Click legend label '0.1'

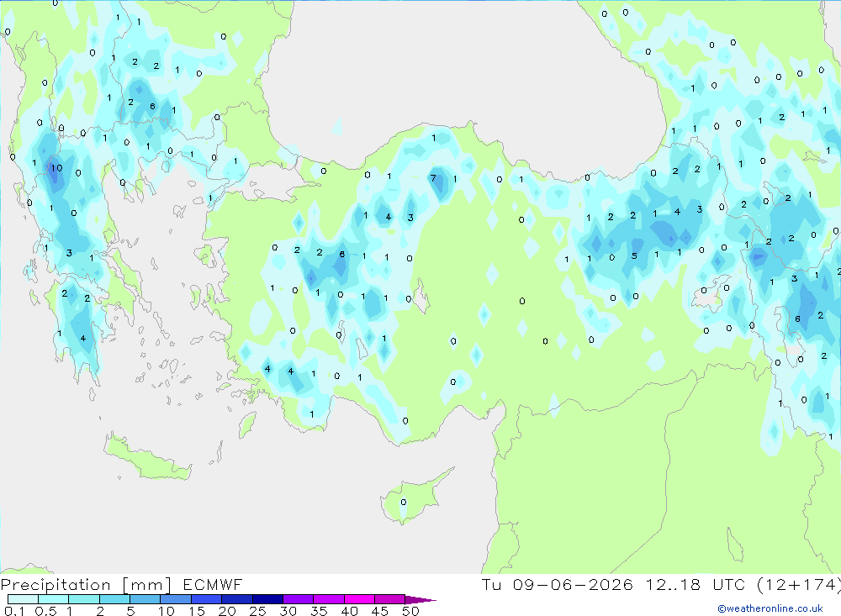[14, 611]
